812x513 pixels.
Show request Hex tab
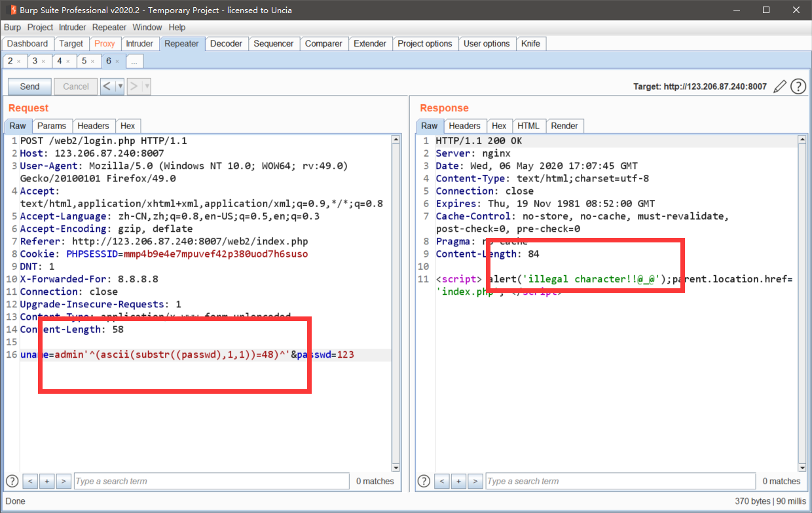[x=128, y=126]
